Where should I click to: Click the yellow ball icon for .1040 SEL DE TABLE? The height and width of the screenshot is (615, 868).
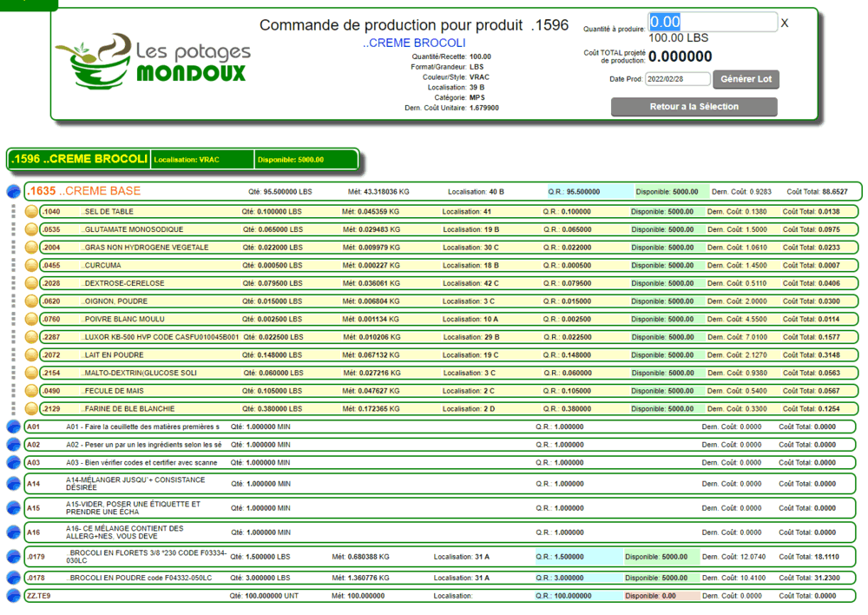point(31,211)
